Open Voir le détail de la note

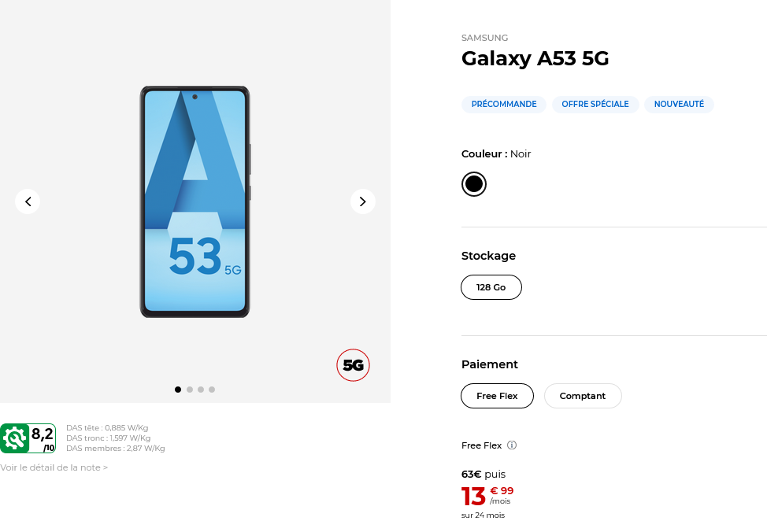coord(54,467)
